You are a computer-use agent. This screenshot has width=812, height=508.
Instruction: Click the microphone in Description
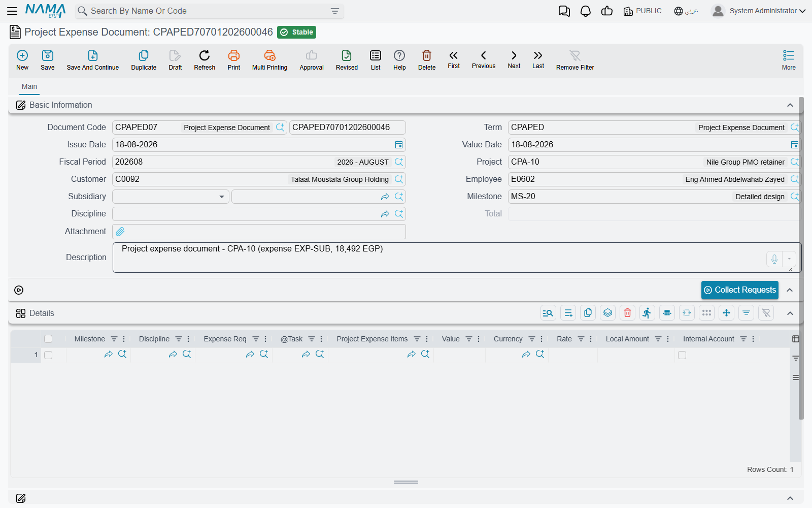tap(774, 259)
